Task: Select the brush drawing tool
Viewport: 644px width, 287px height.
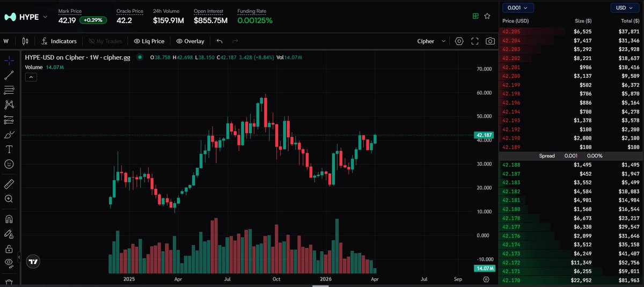Action: pyautogui.click(x=9, y=134)
